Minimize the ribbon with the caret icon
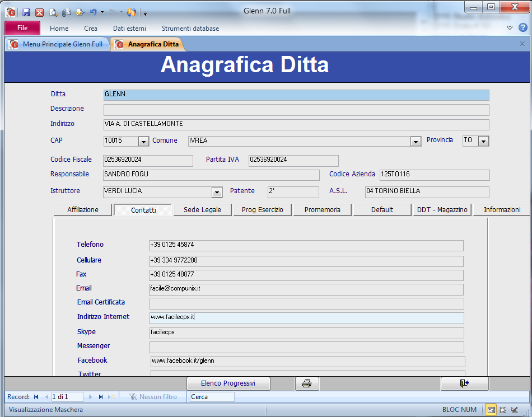The image size is (532, 417). (510, 28)
